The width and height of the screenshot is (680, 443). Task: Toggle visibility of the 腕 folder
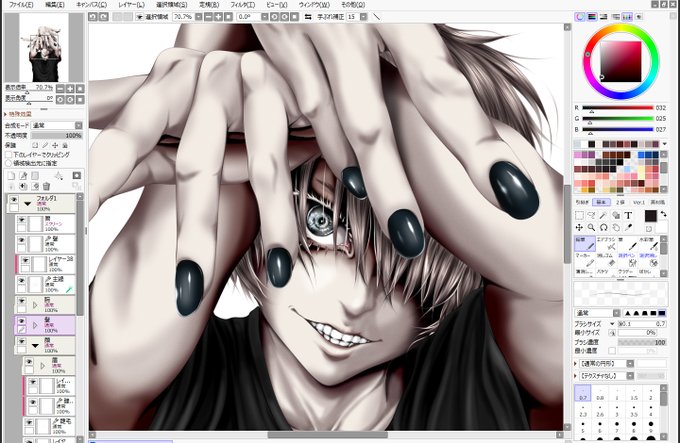coord(21,300)
